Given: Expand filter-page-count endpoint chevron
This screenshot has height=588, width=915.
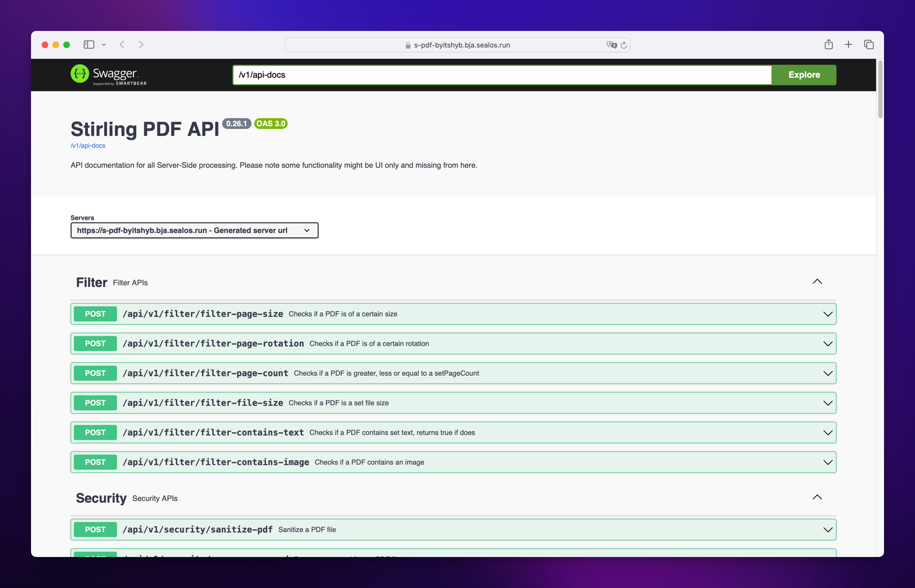Looking at the screenshot, I should coord(828,373).
